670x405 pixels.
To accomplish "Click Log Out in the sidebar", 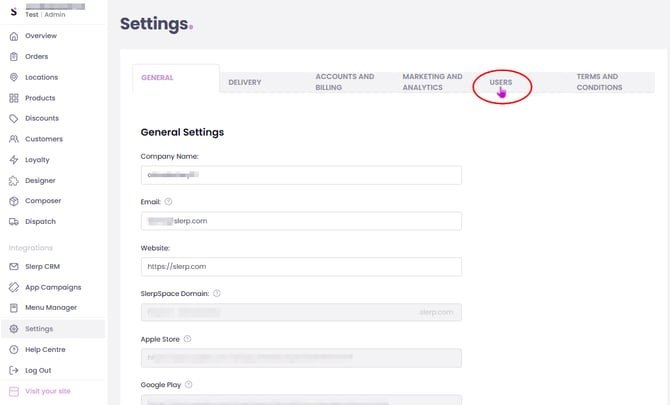I will (38, 370).
